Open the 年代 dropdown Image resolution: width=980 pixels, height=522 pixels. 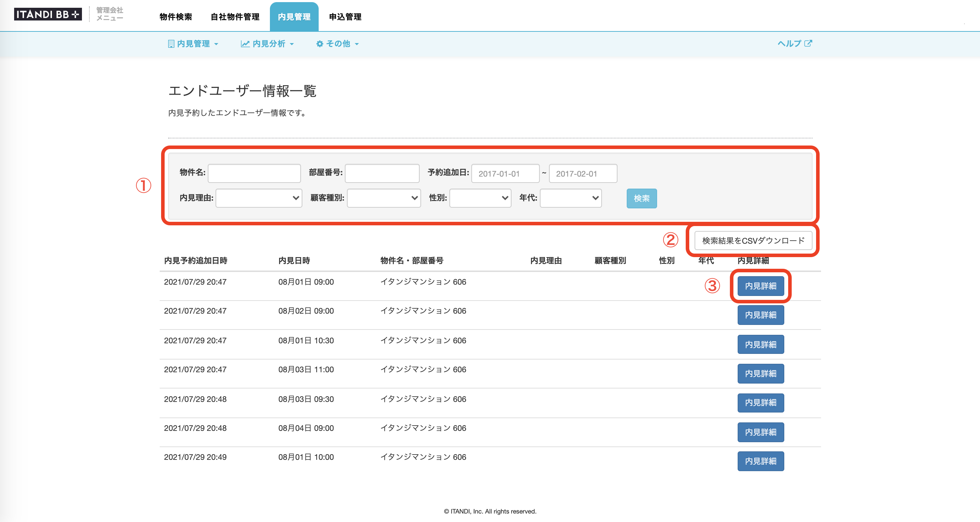click(571, 198)
